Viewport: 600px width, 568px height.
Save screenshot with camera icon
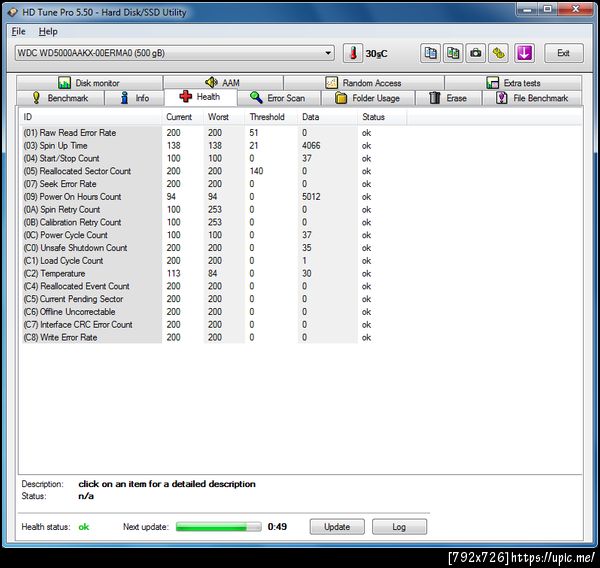point(476,53)
